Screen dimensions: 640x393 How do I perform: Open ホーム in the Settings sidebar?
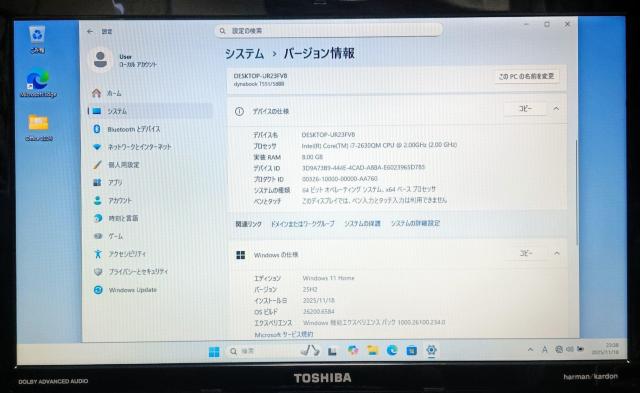(149, 93)
